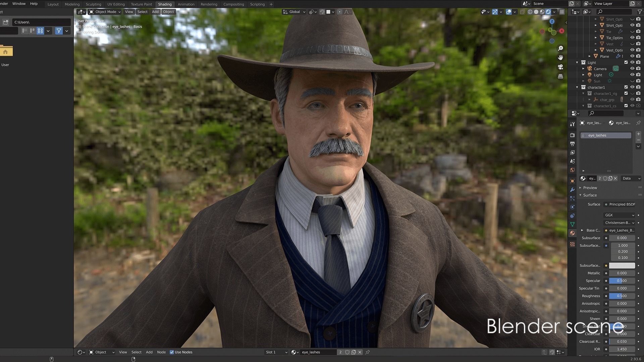Open the Texture properties checker tab
This screenshot has height=362, width=644.
point(572,244)
